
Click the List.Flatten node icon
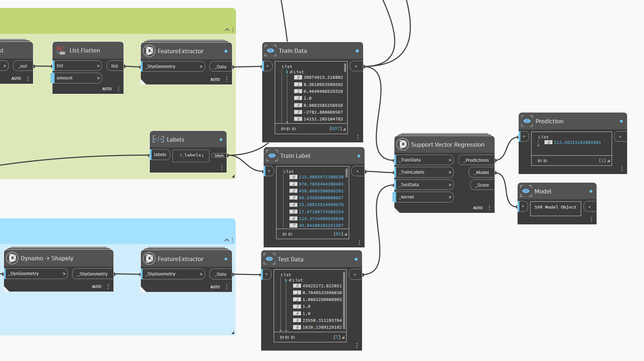pos(61,50)
